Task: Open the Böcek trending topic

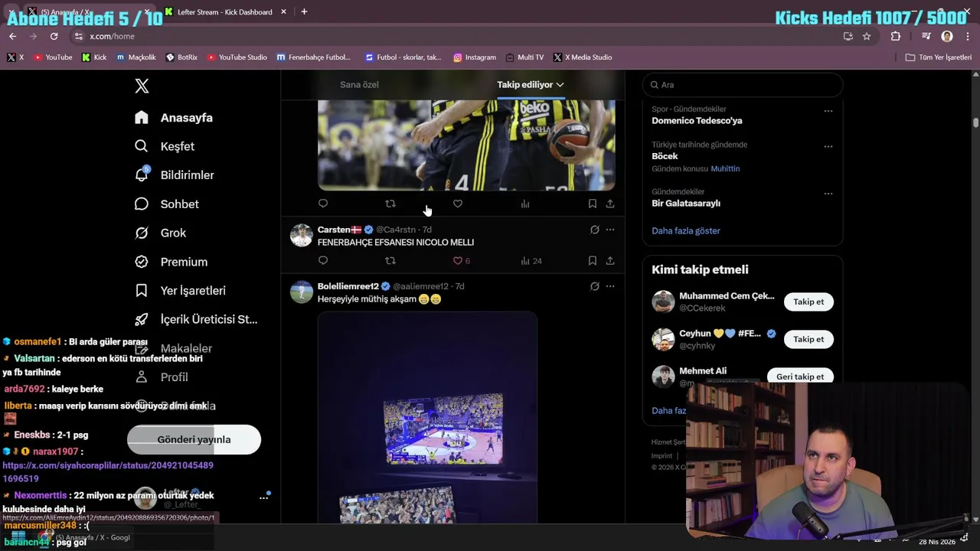Action: click(665, 156)
